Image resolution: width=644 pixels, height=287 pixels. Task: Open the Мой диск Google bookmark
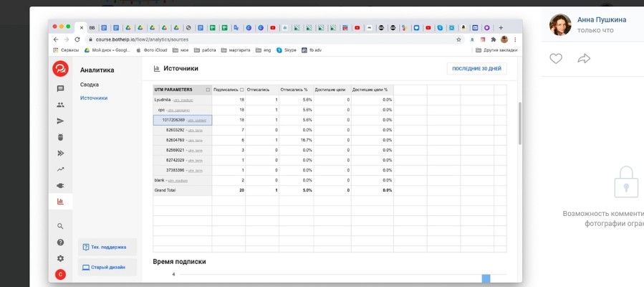(x=107, y=50)
